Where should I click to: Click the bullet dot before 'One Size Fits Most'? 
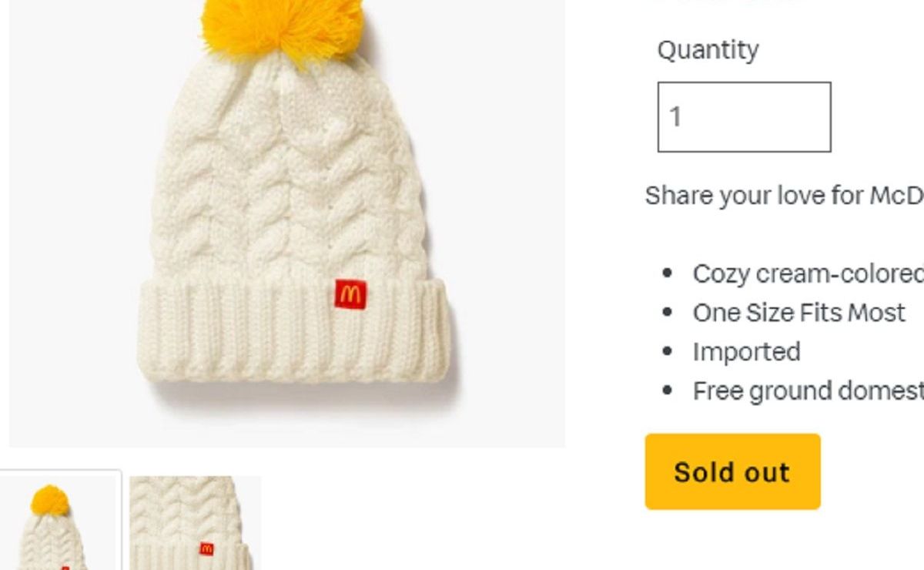click(x=668, y=313)
